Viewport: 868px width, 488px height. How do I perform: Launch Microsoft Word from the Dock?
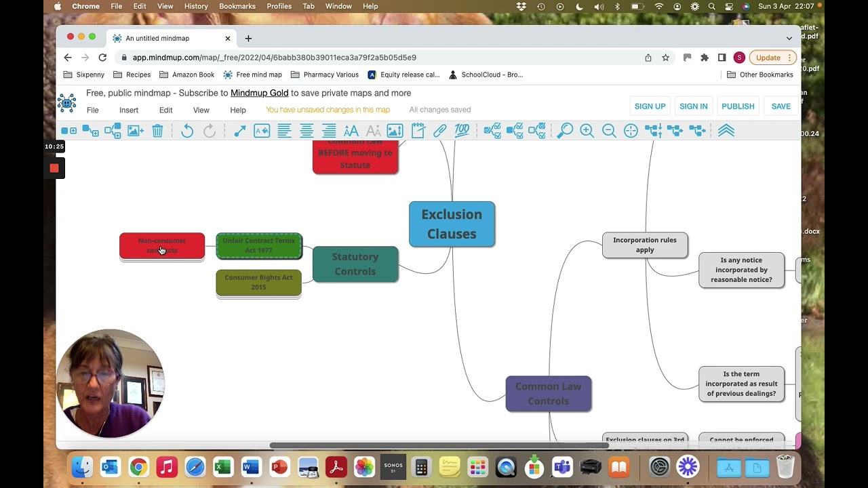point(251,467)
